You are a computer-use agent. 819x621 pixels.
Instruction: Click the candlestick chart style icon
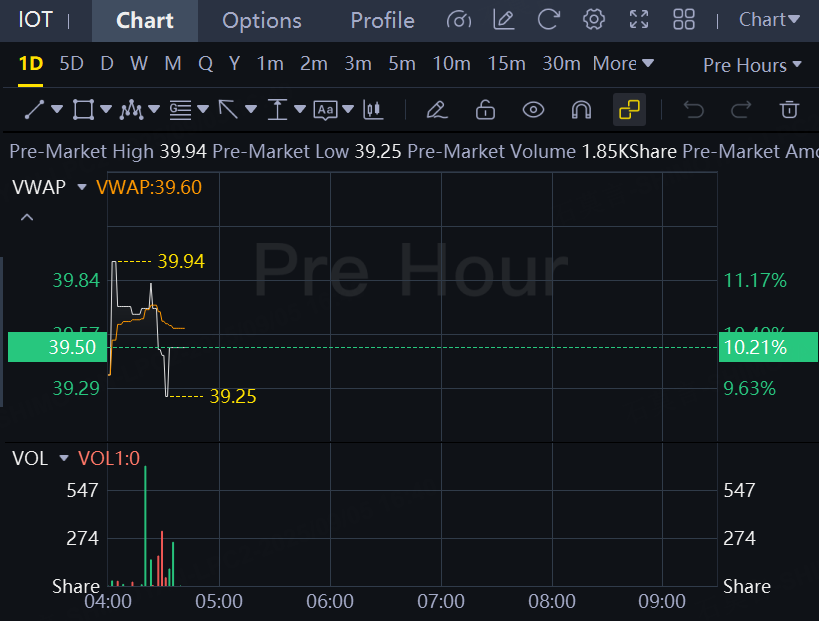(373, 110)
